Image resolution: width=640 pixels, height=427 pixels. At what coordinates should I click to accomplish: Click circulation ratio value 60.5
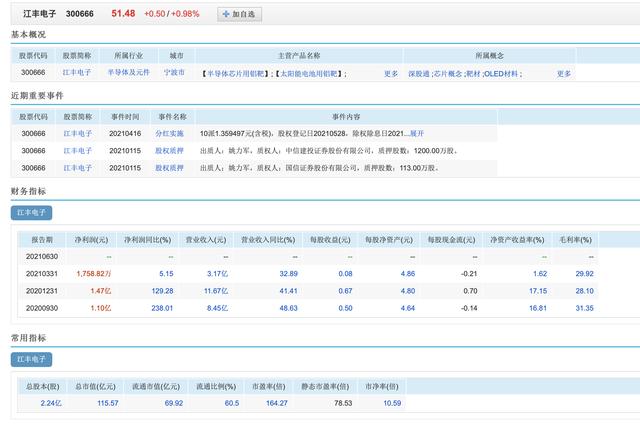coord(232,403)
